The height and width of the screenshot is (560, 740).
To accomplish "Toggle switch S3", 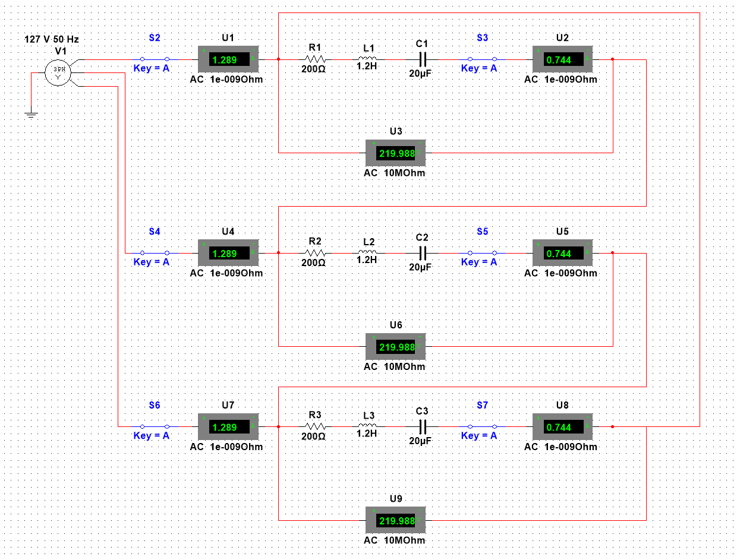I will click(482, 59).
